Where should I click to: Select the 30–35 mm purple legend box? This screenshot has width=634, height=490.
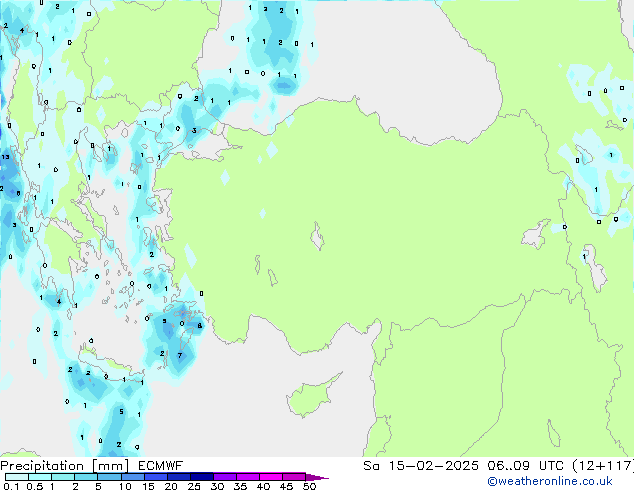tap(225, 477)
